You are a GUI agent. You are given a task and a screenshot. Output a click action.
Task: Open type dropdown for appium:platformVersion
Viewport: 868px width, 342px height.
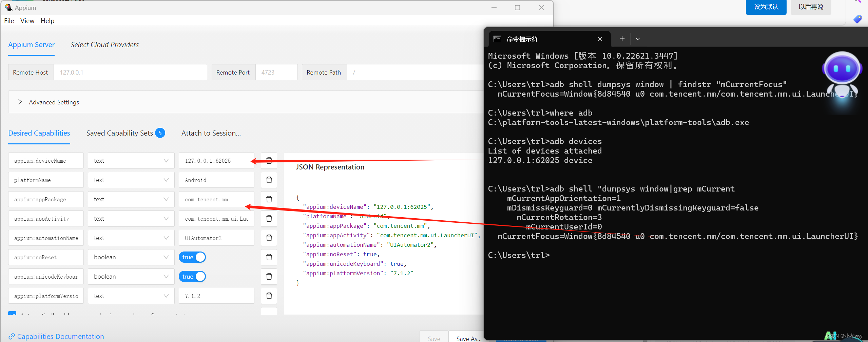coord(131,296)
